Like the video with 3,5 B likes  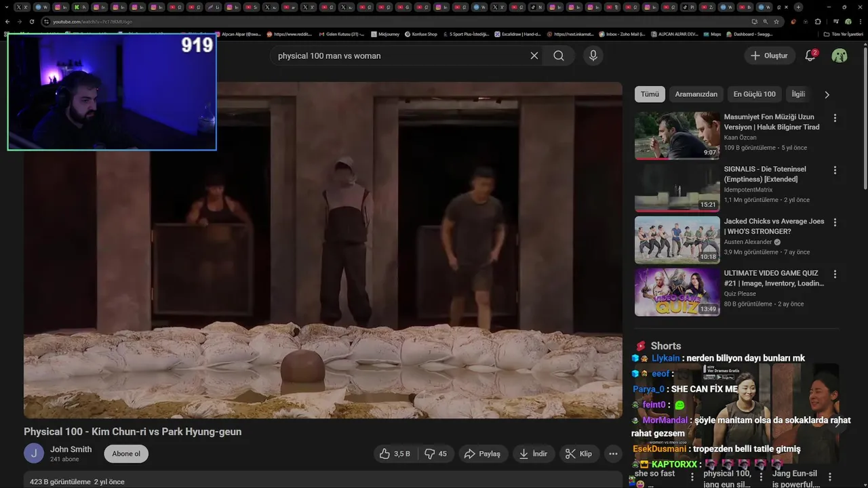point(394,454)
